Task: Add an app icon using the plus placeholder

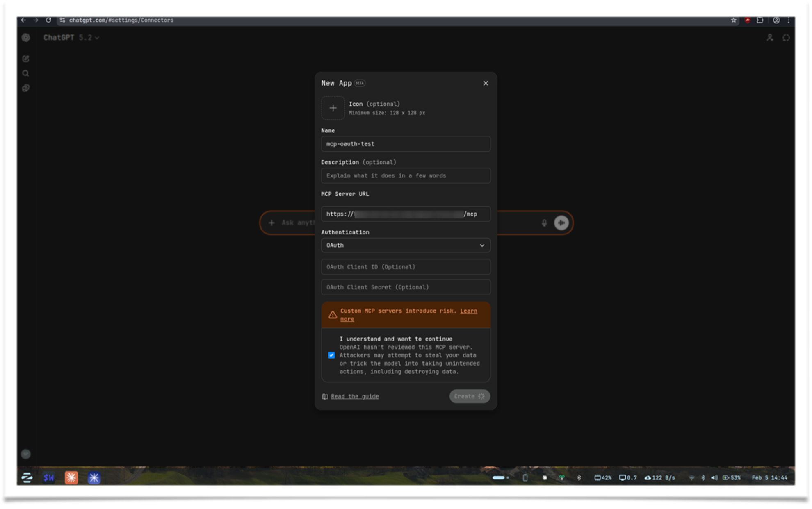Action: coord(333,108)
